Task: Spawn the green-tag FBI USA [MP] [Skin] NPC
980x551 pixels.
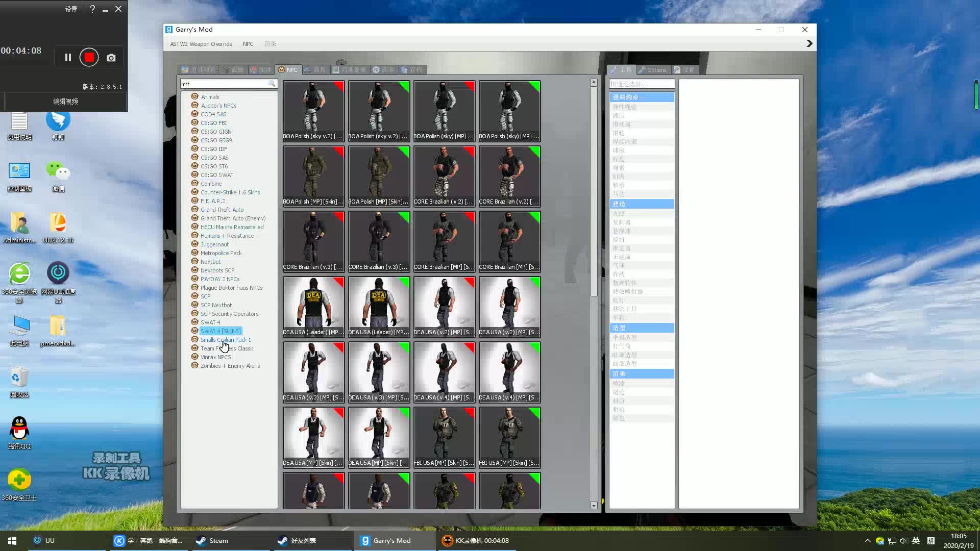Action: click(x=509, y=437)
